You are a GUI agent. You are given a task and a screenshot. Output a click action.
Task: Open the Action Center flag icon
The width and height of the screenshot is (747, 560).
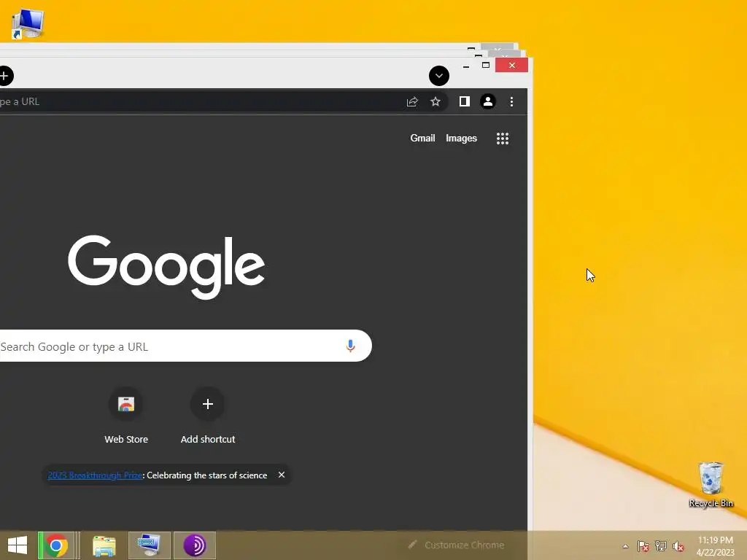(x=643, y=546)
